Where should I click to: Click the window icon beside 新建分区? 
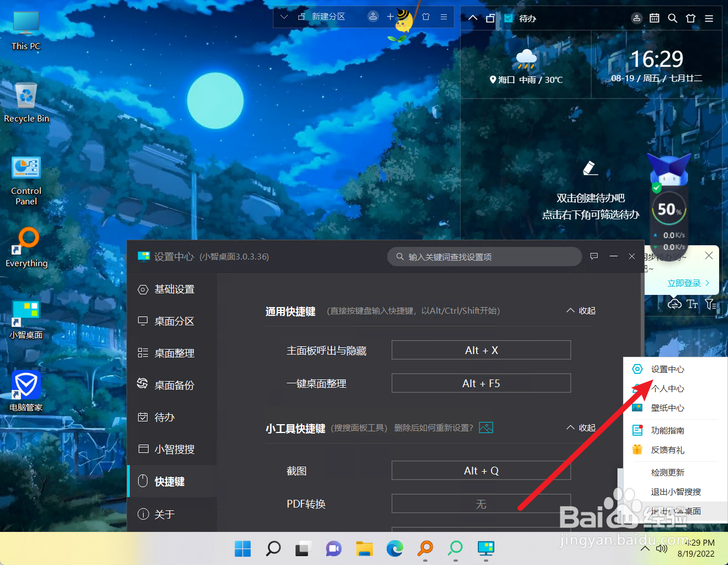[x=302, y=17]
